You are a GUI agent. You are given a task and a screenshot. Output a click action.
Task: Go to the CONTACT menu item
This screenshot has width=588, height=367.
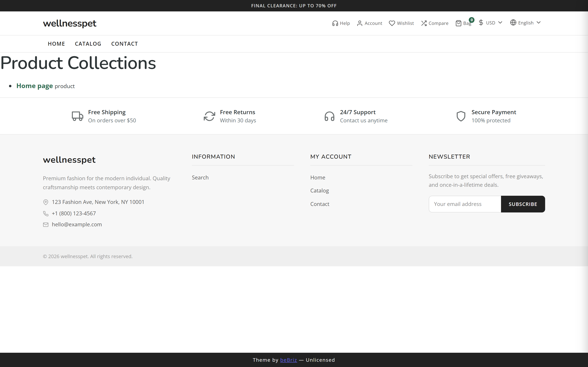point(124,44)
